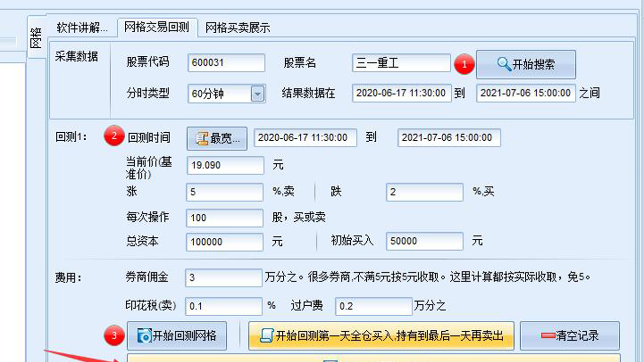Click the 初始买入 field showing 50000
The width and height of the screenshot is (644, 362).
tap(425, 241)
